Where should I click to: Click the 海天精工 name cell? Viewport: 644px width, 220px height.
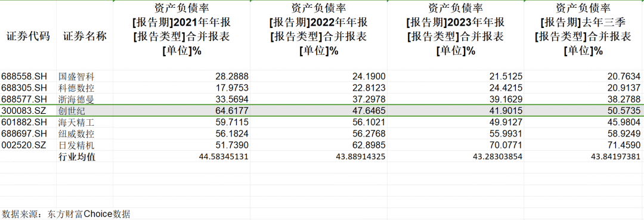85,122
